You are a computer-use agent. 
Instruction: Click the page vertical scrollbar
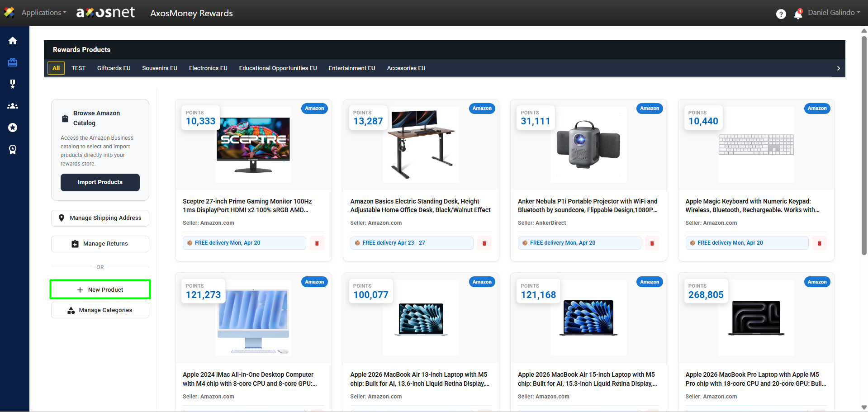coord(864,145)
